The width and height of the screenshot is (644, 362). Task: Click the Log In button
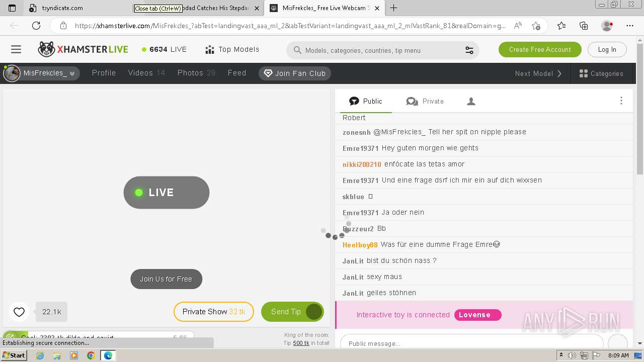607,49
